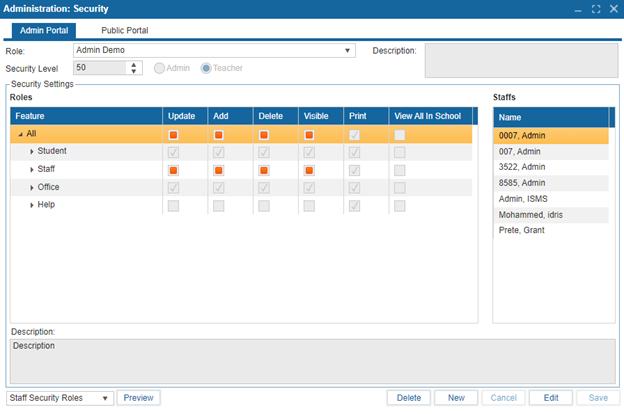Click the Update column header
This screenshot has width=624, height=414.
[x=185, y=116]
